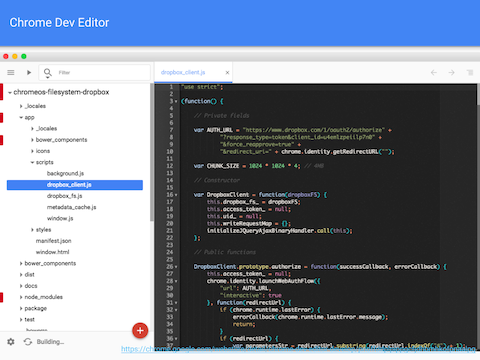Click the Building refresh icon

tap(28, 342)
